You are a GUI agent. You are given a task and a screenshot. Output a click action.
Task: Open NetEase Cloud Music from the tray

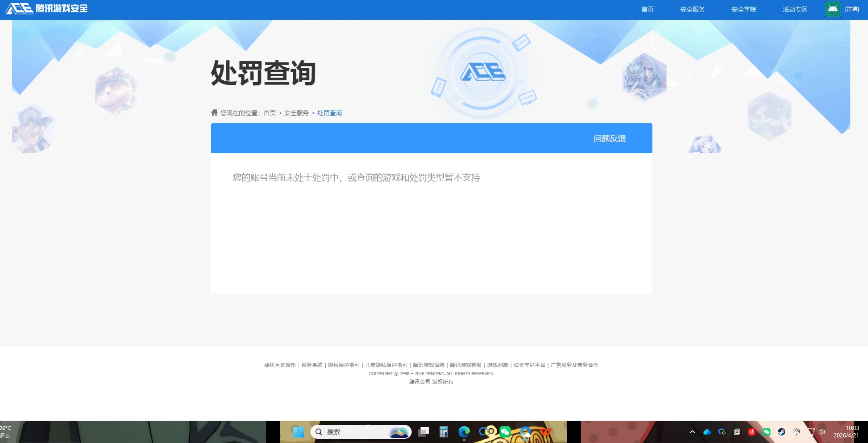tap(752, 432)
